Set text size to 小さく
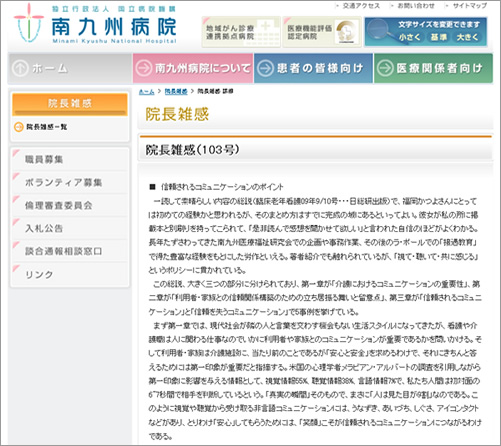Image resolution: width=501 pixels, height=446 pixels. click(x=409, y=37)
